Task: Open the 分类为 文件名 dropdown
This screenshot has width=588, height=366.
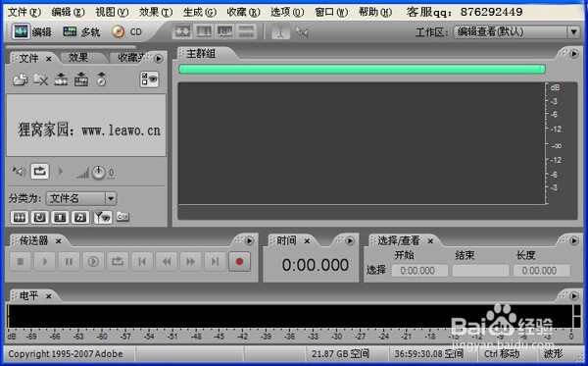Action: point(81,198)
